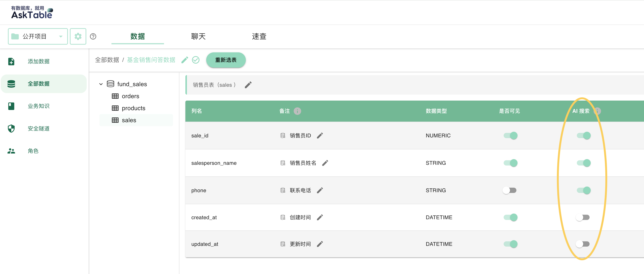Disable AI search for sale_id column
The image size is (644, 274).
click(x=584, y=135)
